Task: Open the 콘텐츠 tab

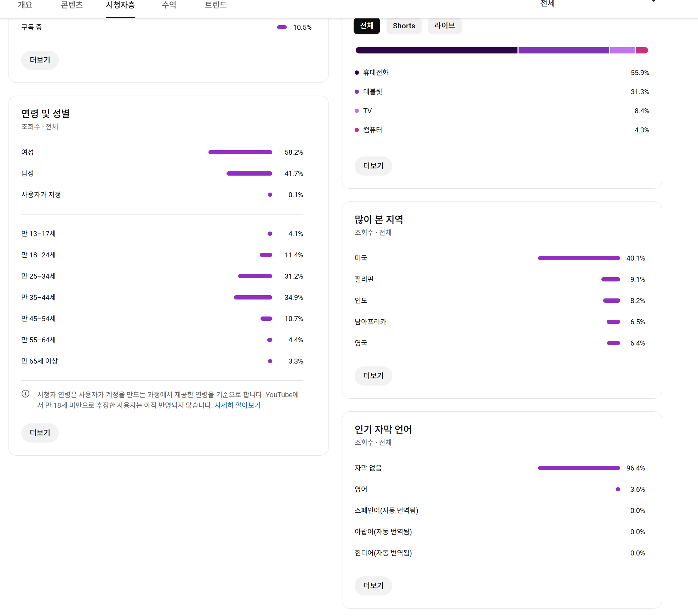Action: pyautogui.click(x=72, y=5)
